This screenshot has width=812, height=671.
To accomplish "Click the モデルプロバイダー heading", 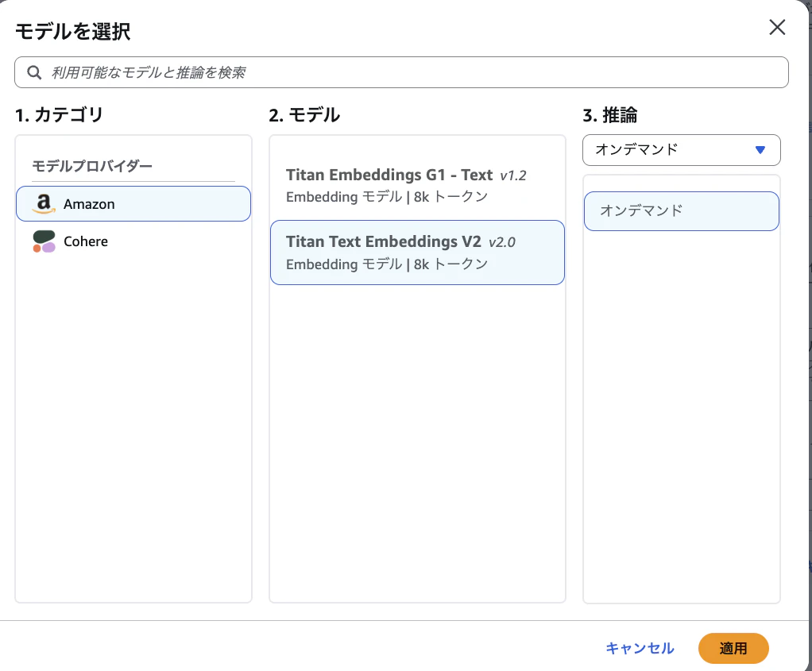I will [x=92, y=166].
